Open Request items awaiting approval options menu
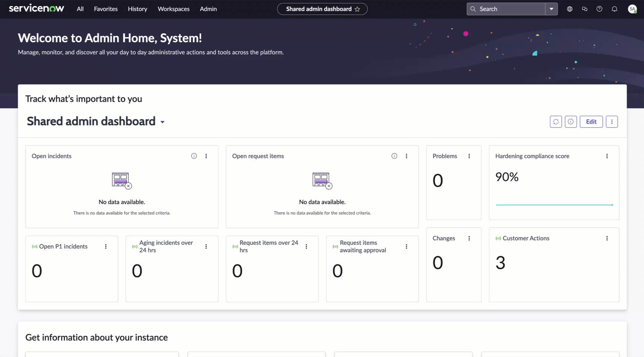644x357 pixels. coord(407,246)
